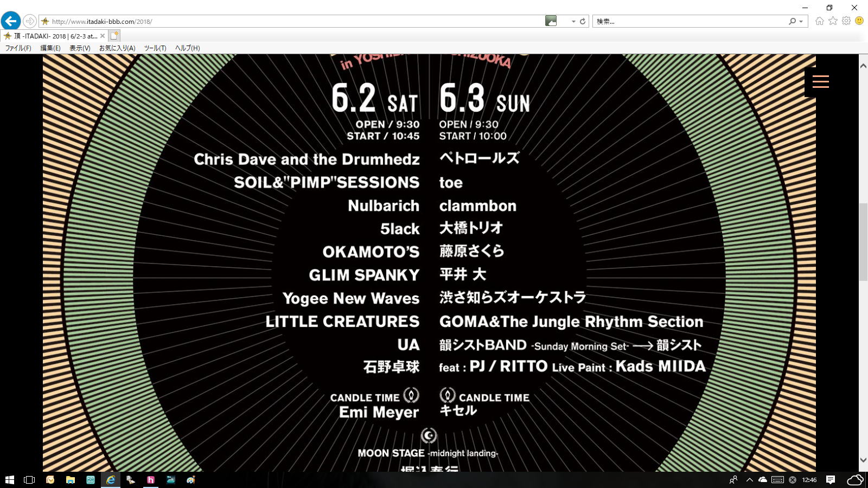Open the ファイル(F) menu
Viewport: 868px width, 488px height.
coord(18,48)
